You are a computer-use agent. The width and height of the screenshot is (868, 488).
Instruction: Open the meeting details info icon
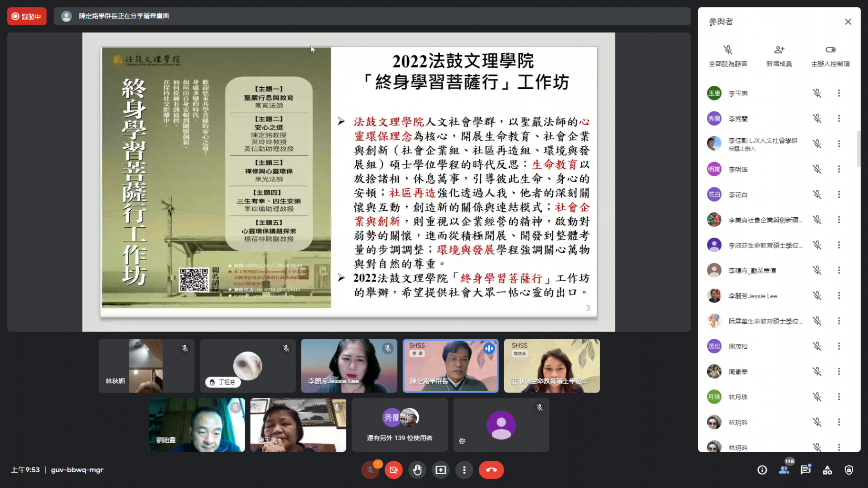point(762,470)
